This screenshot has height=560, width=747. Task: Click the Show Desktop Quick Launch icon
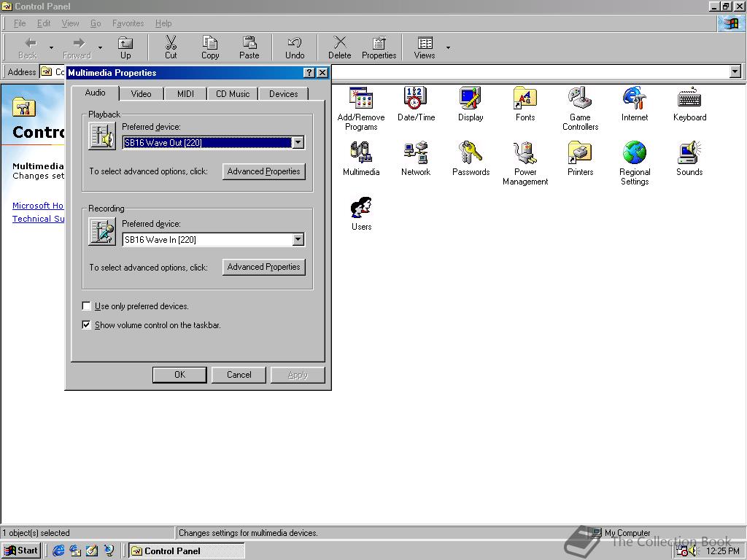pyautogui.click(x=92, y=551)
